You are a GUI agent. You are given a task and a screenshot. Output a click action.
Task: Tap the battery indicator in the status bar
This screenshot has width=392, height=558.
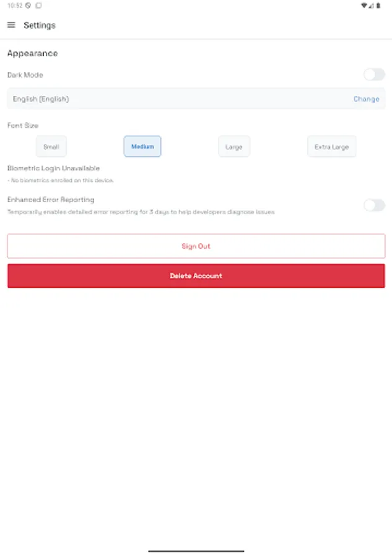[378, 6]
